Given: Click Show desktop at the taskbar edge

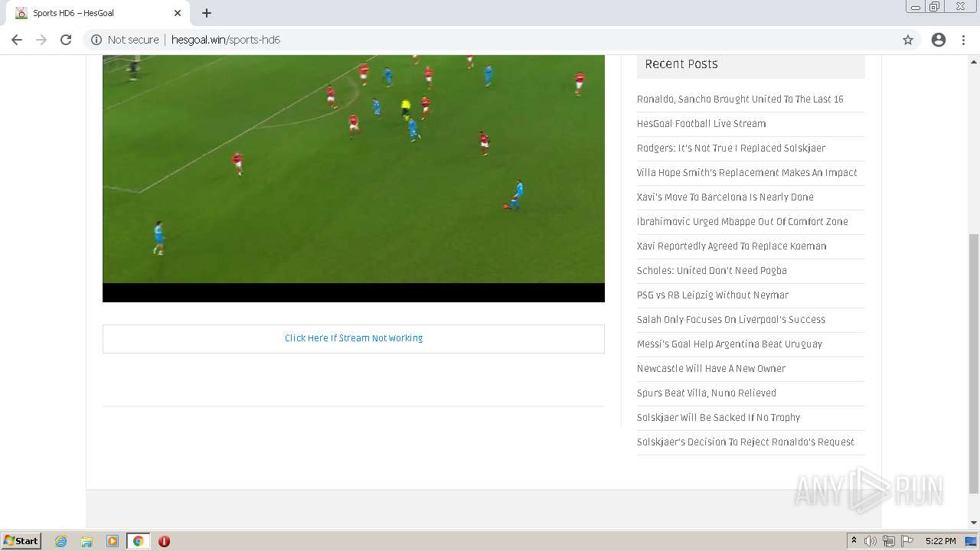Looking at the screenshot, I should [x=972, y=541].
